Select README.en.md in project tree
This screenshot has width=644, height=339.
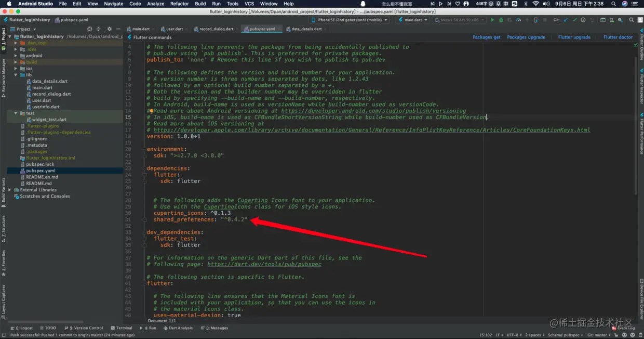pos(42,177)
